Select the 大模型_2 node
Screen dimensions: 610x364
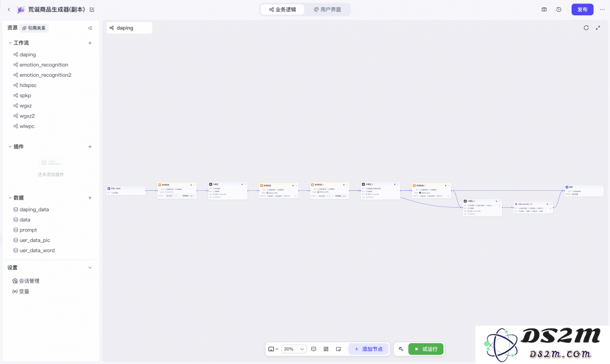381,191
